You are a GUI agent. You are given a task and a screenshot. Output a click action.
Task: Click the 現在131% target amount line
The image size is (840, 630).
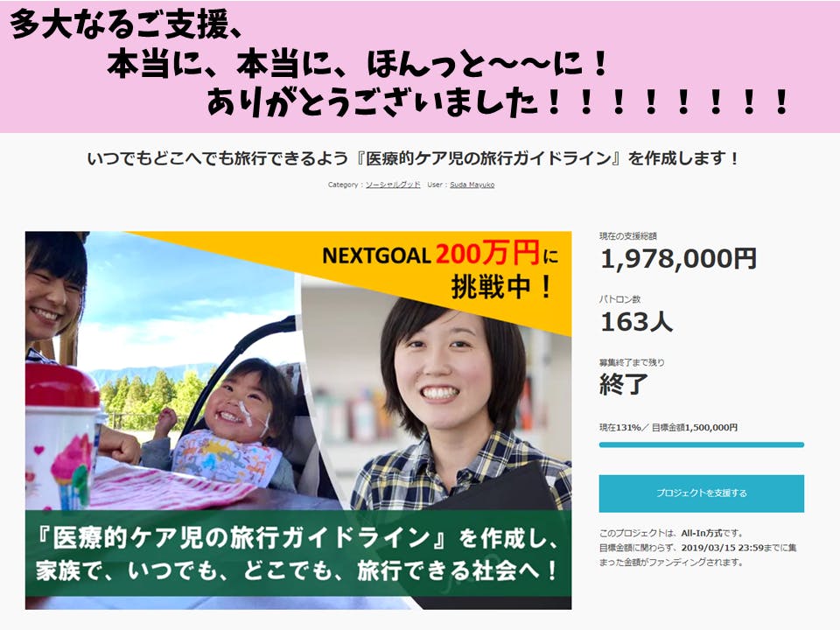tap(668, 428)
